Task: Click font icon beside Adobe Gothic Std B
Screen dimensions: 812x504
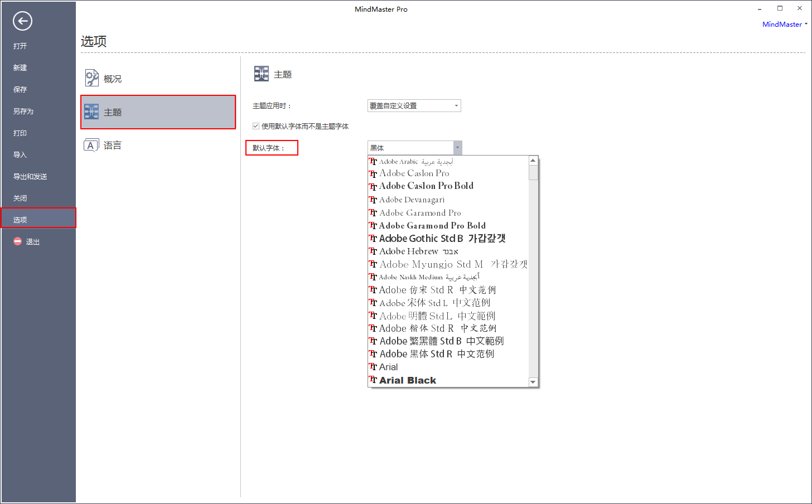Action: click(373, 238)
